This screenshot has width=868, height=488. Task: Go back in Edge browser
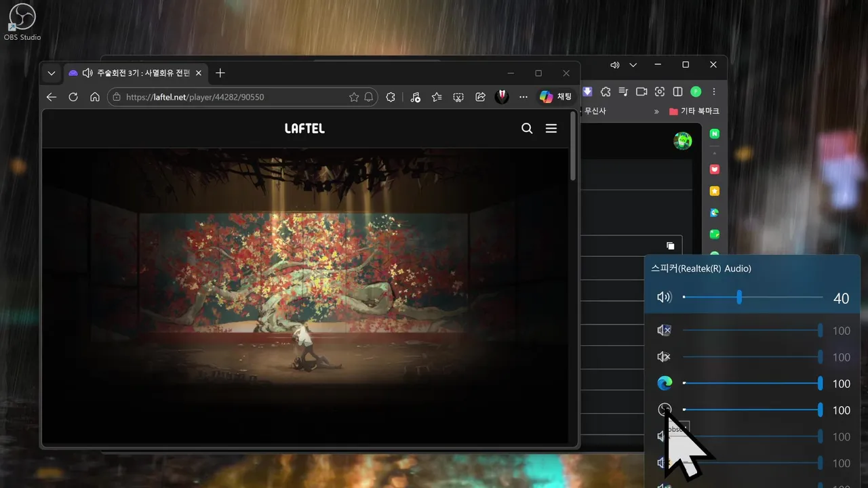pos(52,97)
